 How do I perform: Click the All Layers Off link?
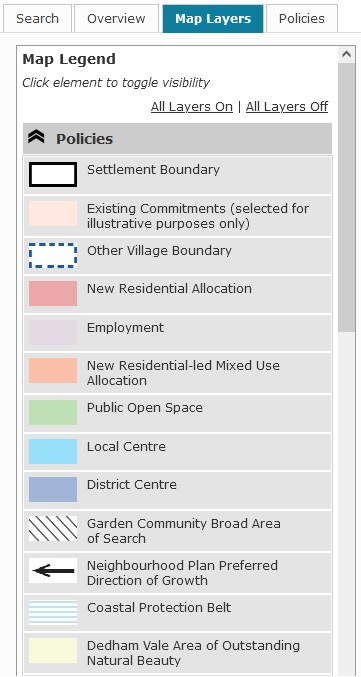click(287, 107)
